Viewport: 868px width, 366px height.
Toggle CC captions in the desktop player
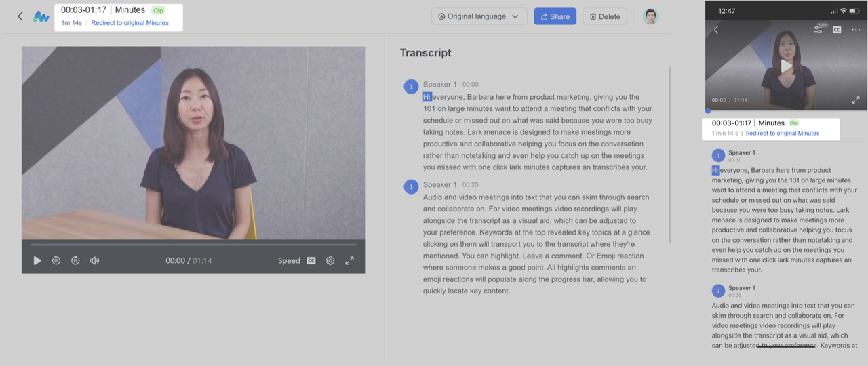[x=311, y=260]
